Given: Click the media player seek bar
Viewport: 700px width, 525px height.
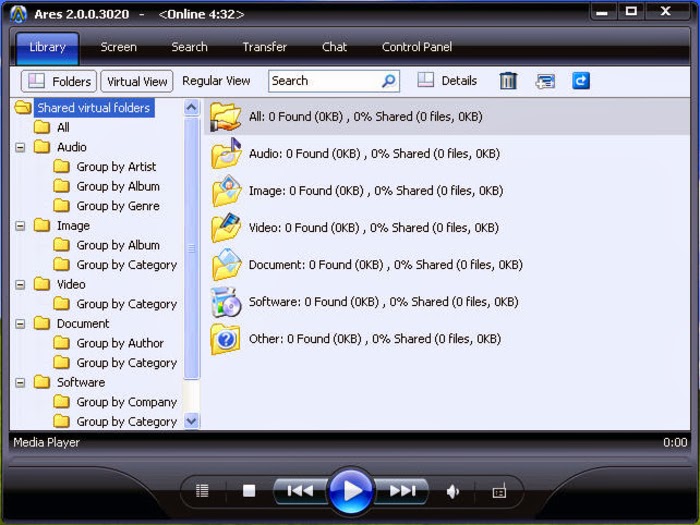Looking at the screenshot, I should (x=350, y=458).
